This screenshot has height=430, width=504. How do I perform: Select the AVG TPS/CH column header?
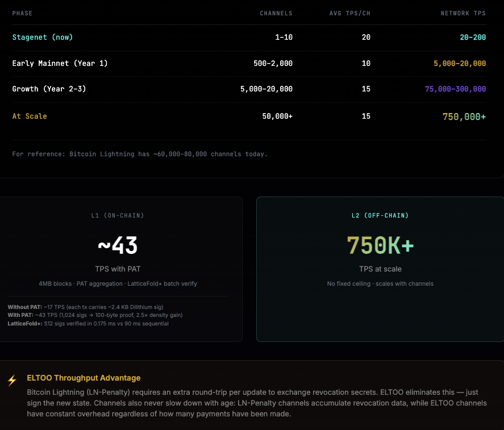[x=349, y=13]
